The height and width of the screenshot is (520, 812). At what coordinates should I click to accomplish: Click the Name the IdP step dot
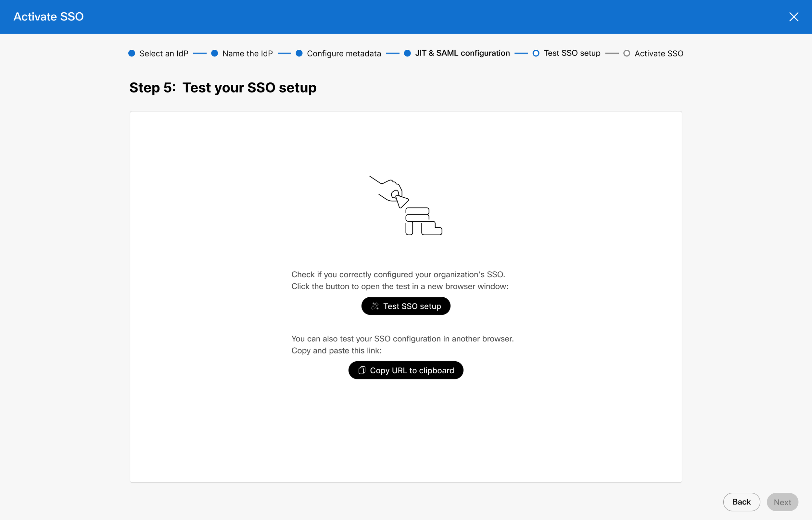click(x=214, y=53)
